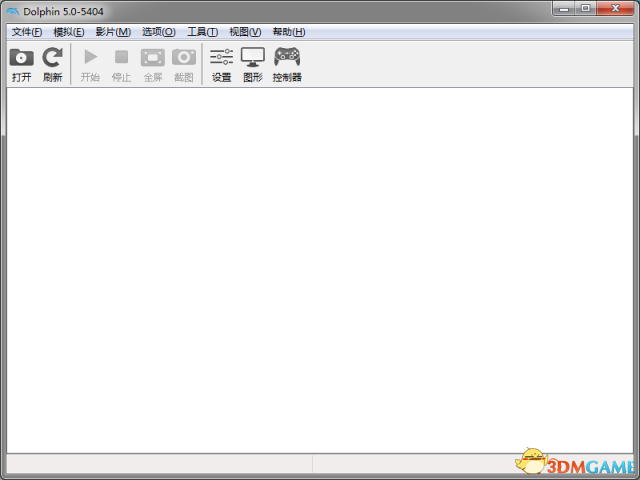Open the 帮助(H) menu
This screenshot has width=640, height=480.
289,32
